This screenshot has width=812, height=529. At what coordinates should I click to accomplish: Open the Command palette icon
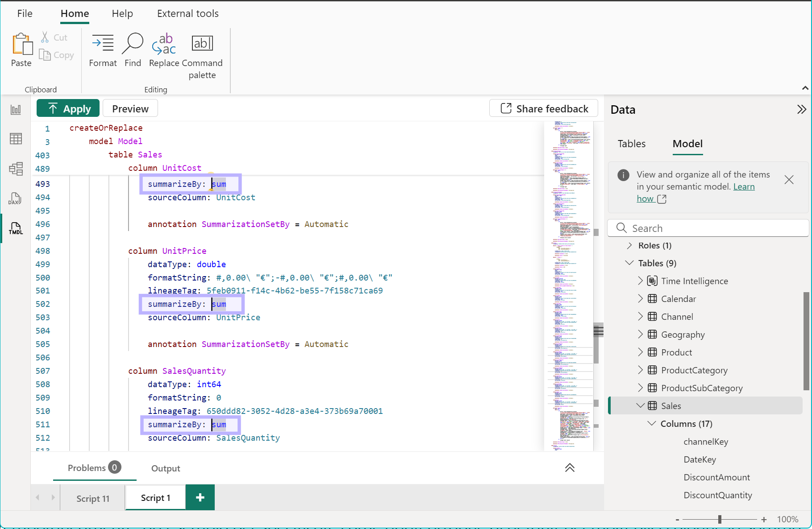tap(202, 43)
